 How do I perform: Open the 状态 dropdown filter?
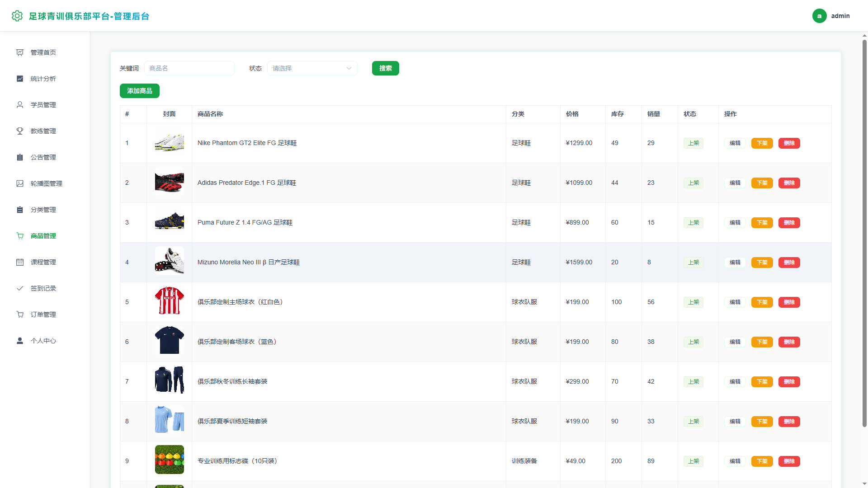pos(312,68)
